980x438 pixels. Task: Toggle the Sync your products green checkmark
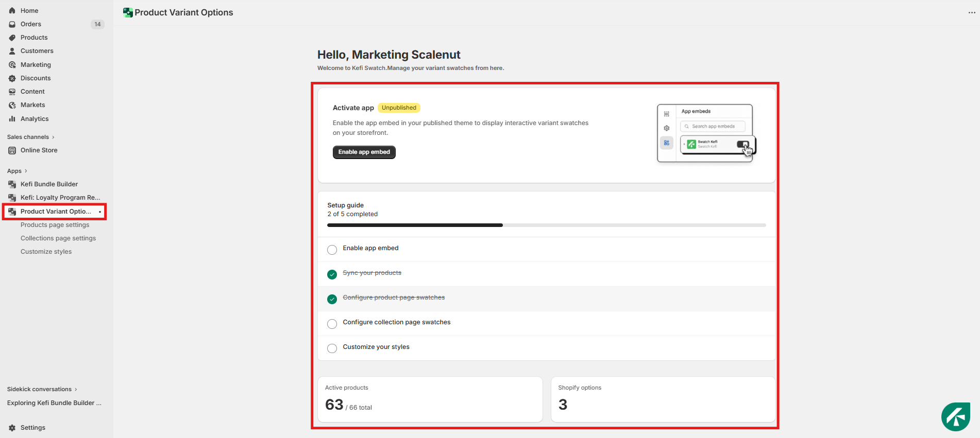coord(332,274)
